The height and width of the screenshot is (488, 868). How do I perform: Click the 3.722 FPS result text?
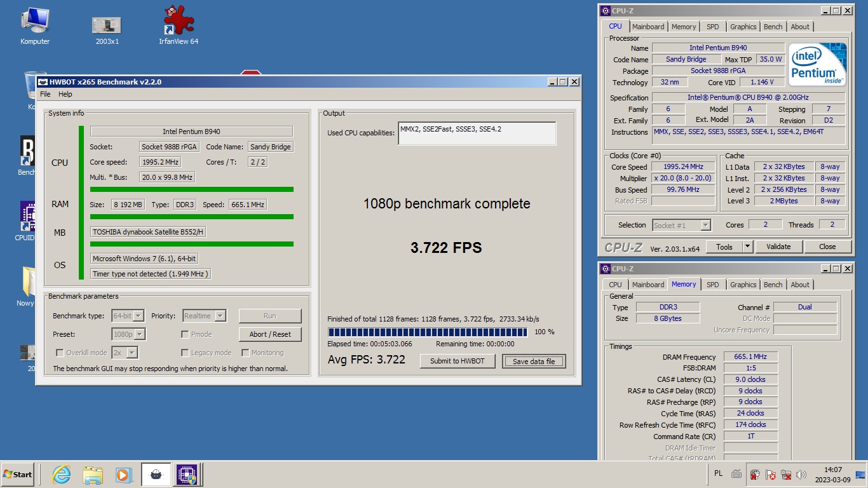446,248
